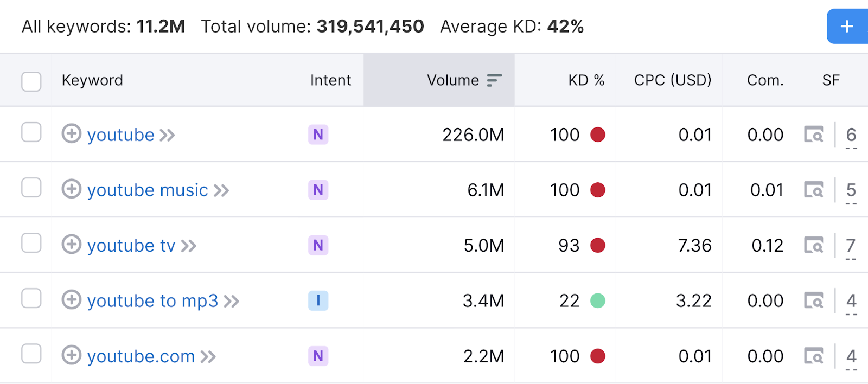
Task: Click the 6.1M volume value
Action: tap(486, 190)
